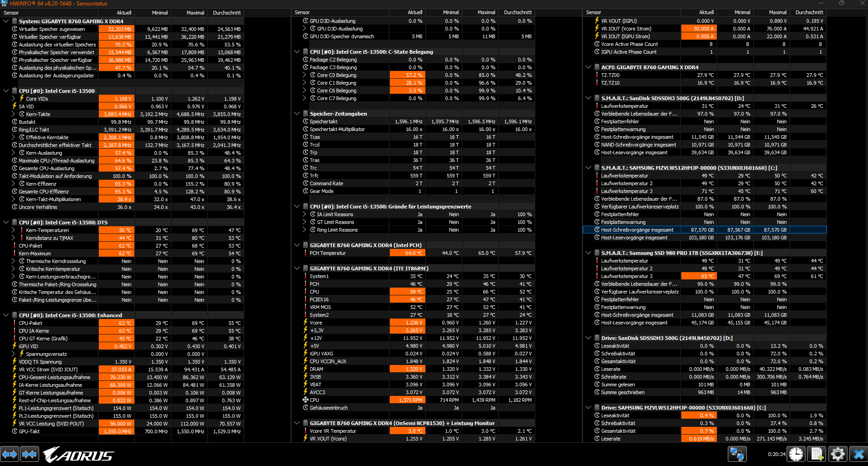Click chip icon of System: GIGABYTE B760 group
This screenshot has height=466, width=868.
(x=15, y=21)
